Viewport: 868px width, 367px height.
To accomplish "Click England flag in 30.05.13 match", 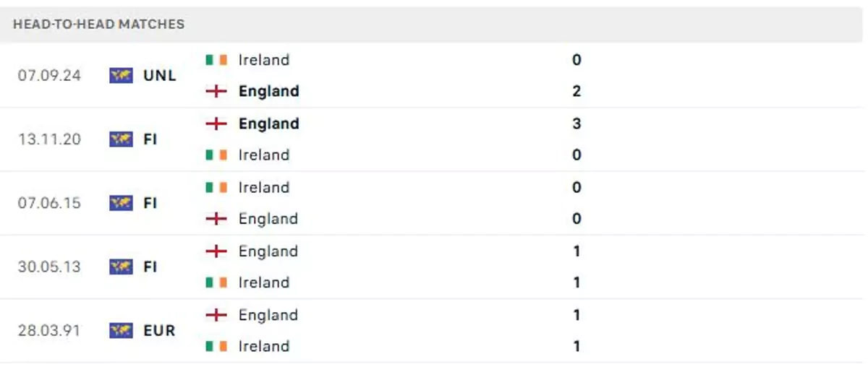I will [216, 251].
